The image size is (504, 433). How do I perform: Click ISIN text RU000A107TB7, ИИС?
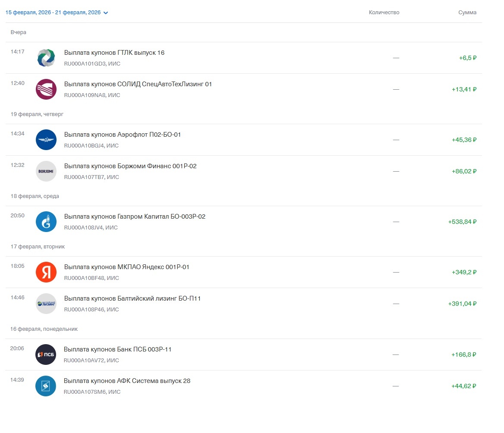(x=91, y=177)
